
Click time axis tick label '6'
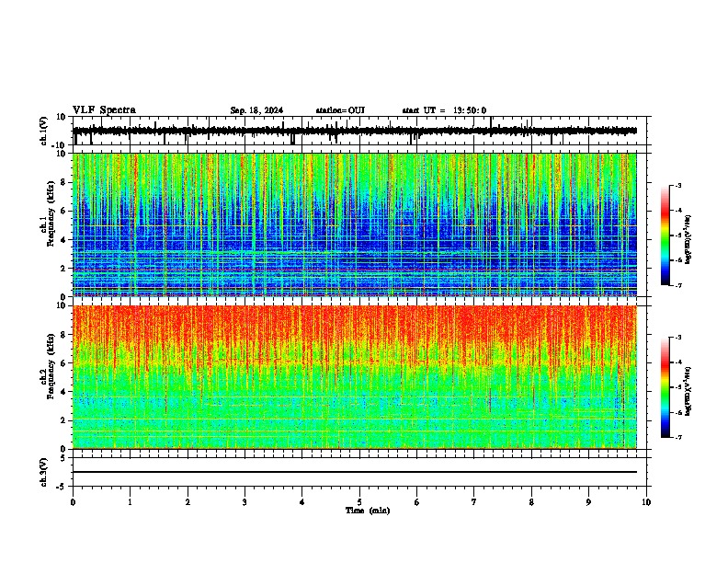[x=417, y=502]
